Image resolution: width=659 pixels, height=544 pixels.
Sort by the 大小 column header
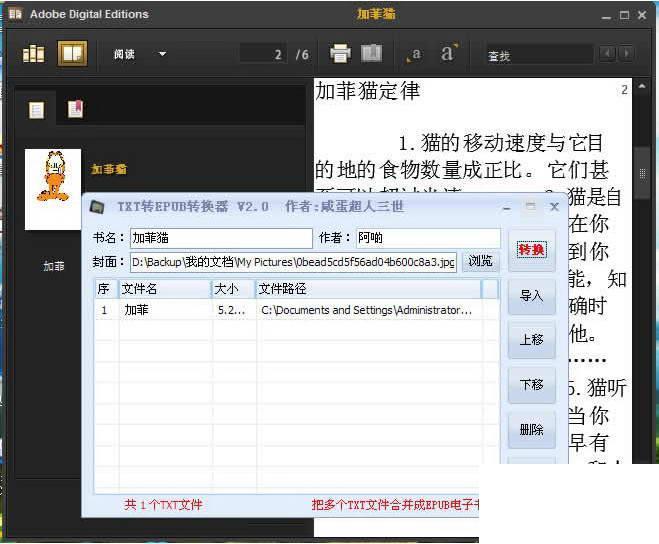(x=234, y=289)
